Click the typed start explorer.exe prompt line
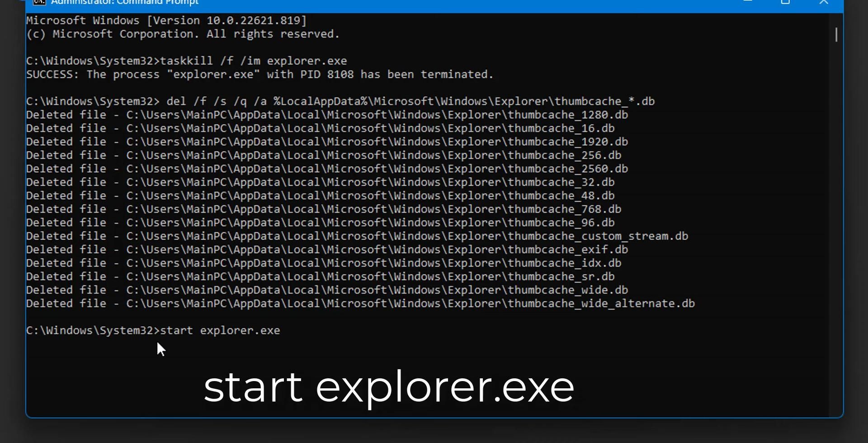 pos(153,330)
